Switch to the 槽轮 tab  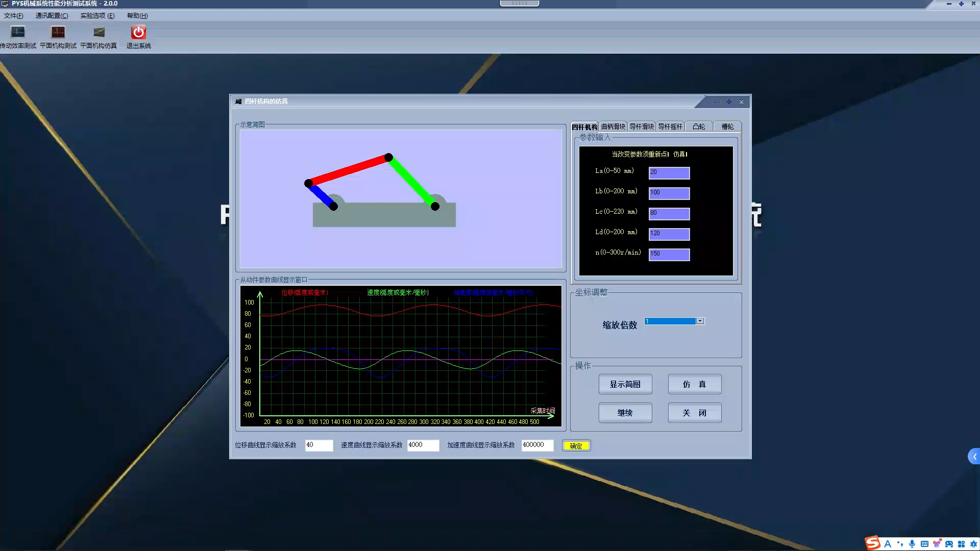coord(727,127)
